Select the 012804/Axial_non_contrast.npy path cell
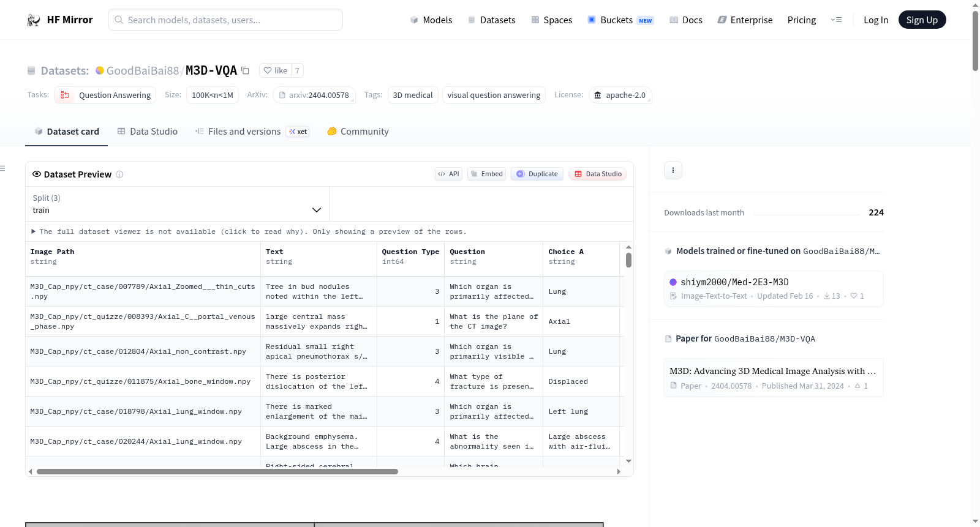The image size is (980, 527). [143, 351]
